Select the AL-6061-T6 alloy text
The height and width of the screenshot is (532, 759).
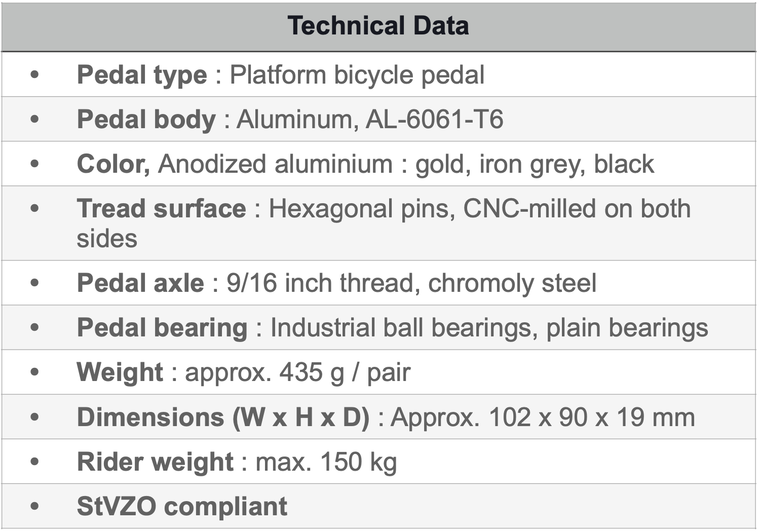(x=434, y=120)
